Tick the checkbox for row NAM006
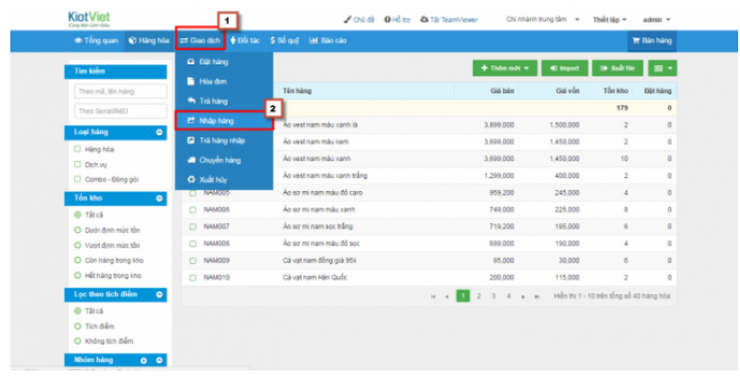 pos(193,210)
